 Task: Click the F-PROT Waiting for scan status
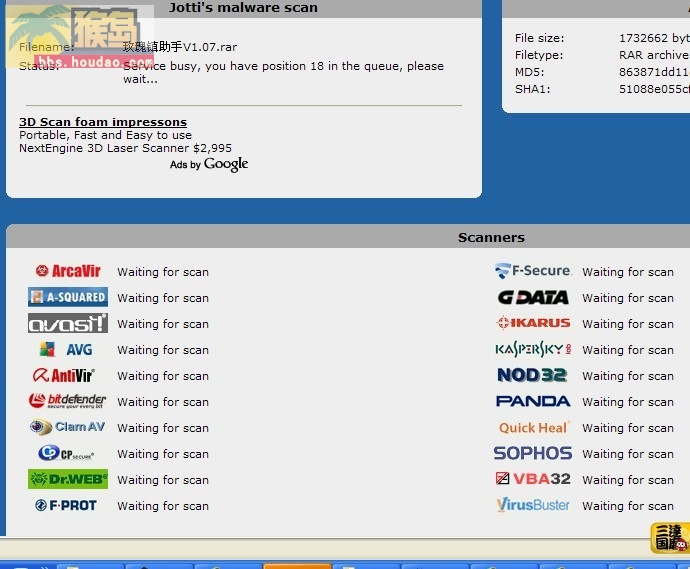tap(163, 506)
